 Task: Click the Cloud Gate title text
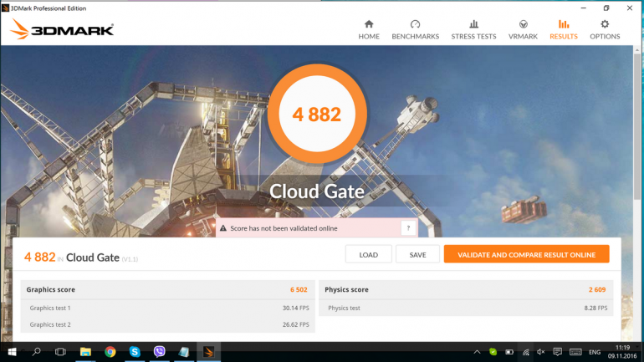click(x=317, y=191)
